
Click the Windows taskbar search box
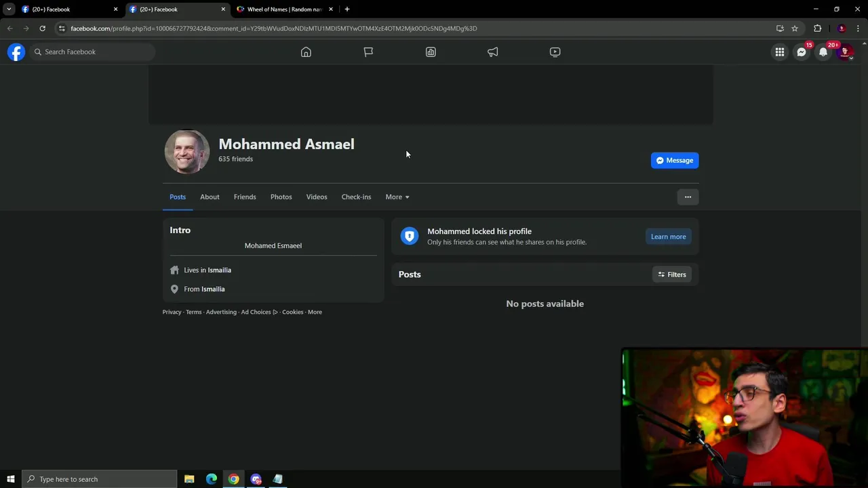[x=99, y=479]
